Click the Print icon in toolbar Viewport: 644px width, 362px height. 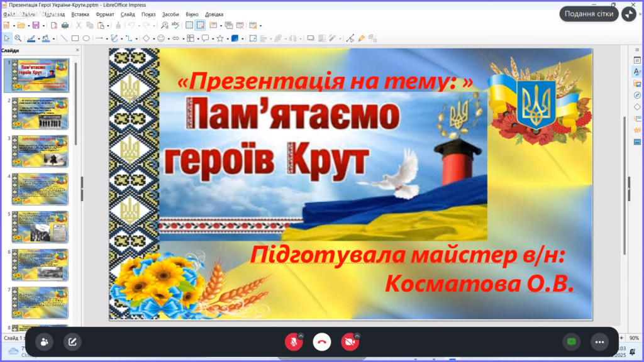(64, 25)
